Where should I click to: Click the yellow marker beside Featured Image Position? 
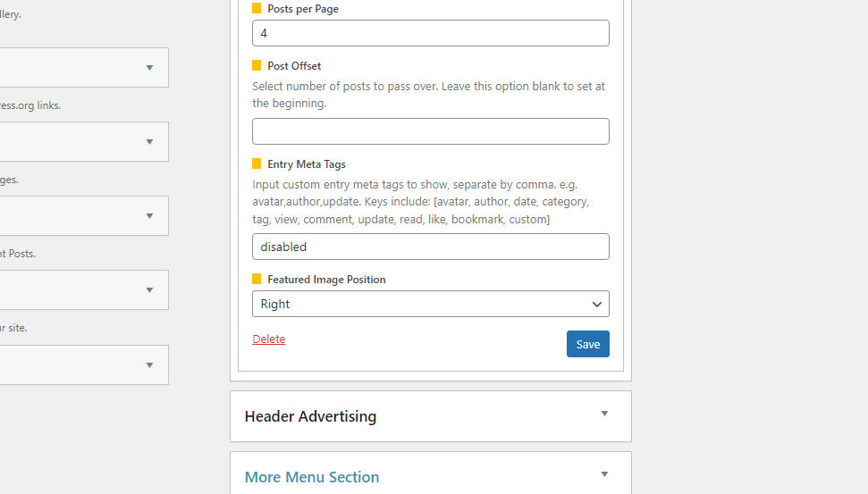pos(257,279)
